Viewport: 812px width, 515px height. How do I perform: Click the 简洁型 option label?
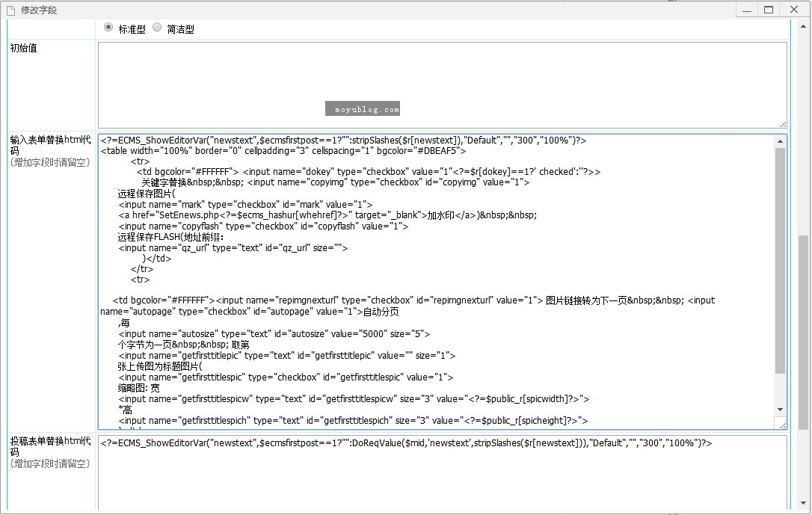coord(181,29)
